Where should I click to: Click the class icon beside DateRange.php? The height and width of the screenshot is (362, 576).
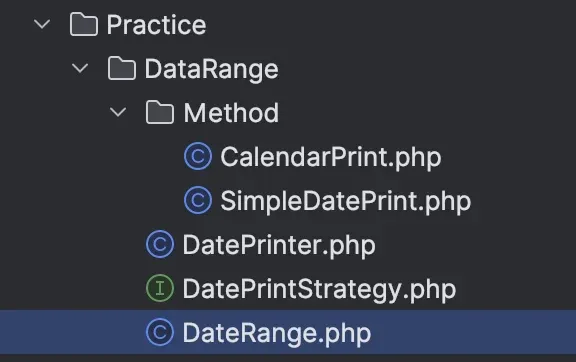pyautogui.click(x=160, y=333)
